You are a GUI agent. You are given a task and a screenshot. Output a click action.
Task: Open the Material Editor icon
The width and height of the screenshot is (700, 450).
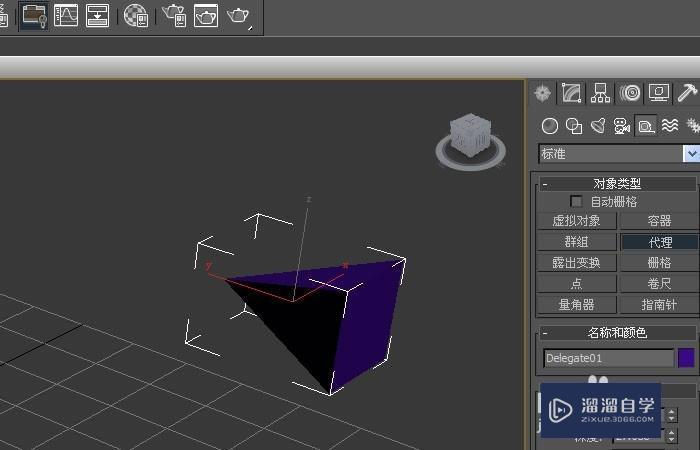[x=135, y=15]
